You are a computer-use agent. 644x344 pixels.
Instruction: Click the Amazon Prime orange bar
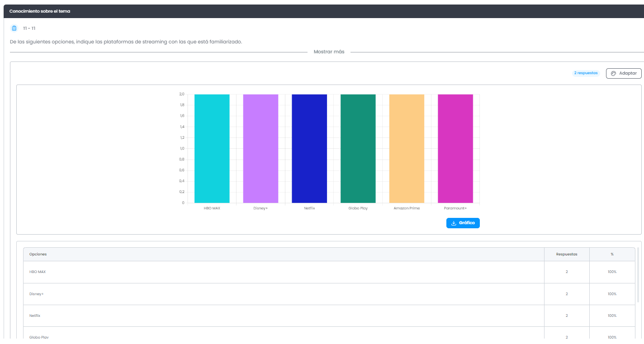tap(407, 149)
